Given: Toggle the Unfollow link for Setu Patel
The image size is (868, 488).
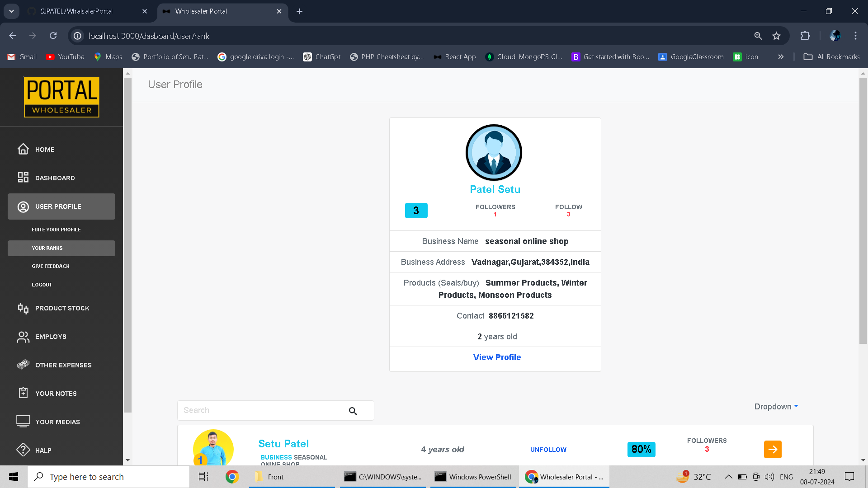Looking at the screenshot, I should 548,450.
